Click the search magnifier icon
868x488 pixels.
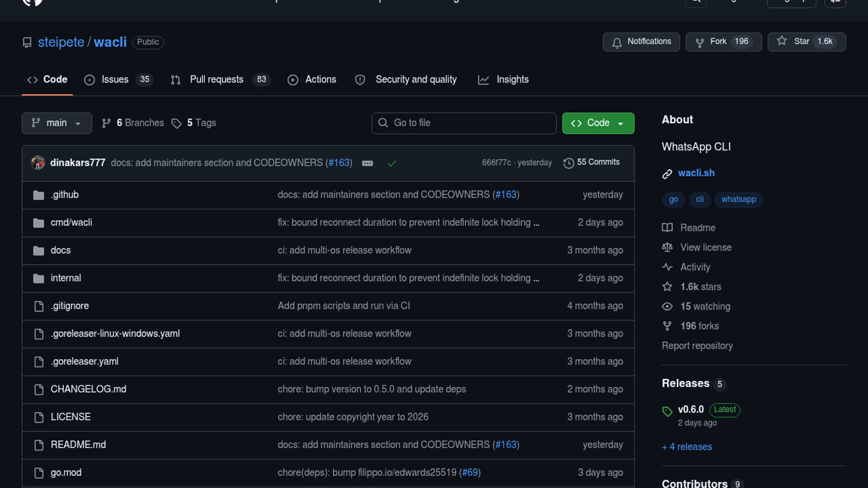click(696, 2)
